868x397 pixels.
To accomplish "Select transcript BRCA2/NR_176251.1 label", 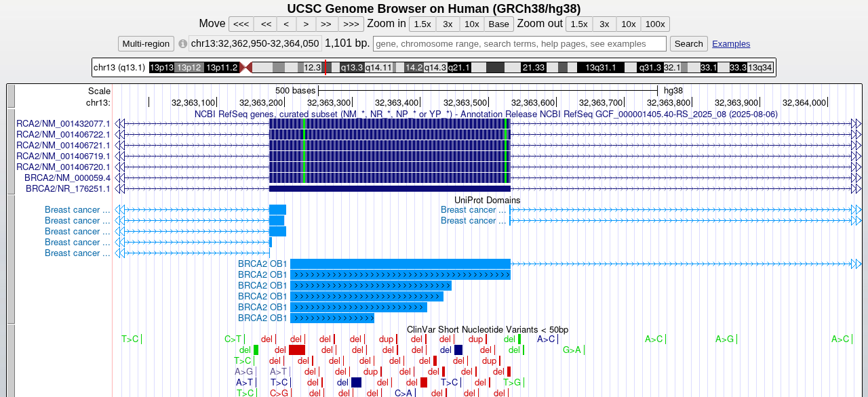I will tap(68, 189).
